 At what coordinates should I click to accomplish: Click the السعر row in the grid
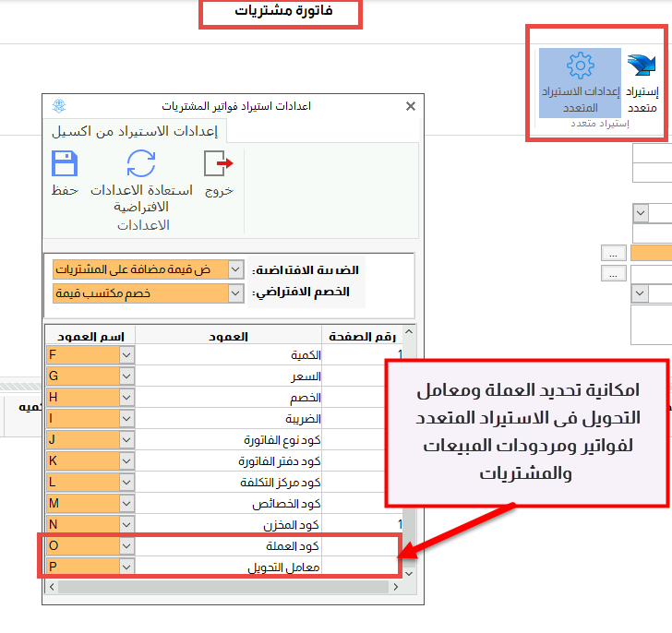[x=225, y=376]
